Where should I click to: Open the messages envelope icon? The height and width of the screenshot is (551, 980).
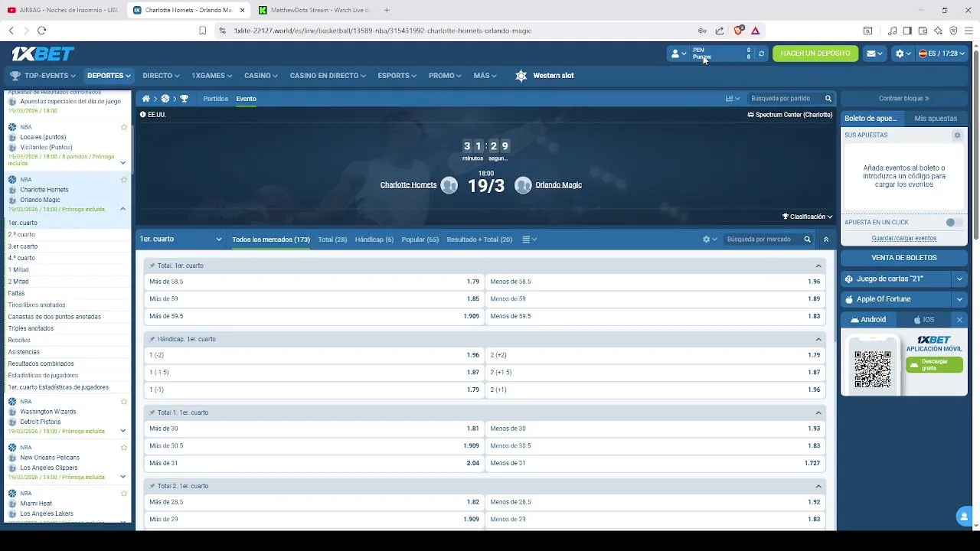coord(875,54)
